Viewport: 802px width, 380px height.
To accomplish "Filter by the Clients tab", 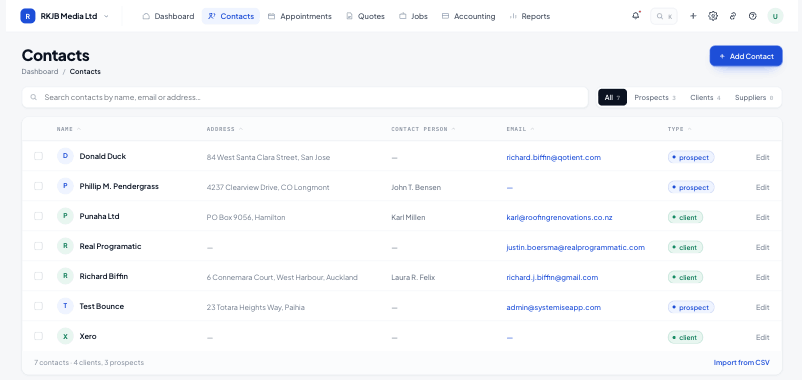I will (x=705, y=97).
